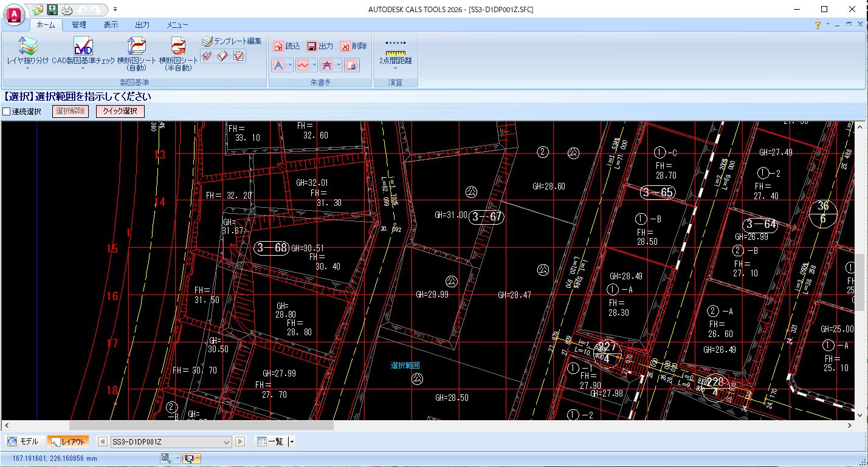Click the 選択解除 button
The height and width of the screenshot is (467, 868).
tap(71, 111)
